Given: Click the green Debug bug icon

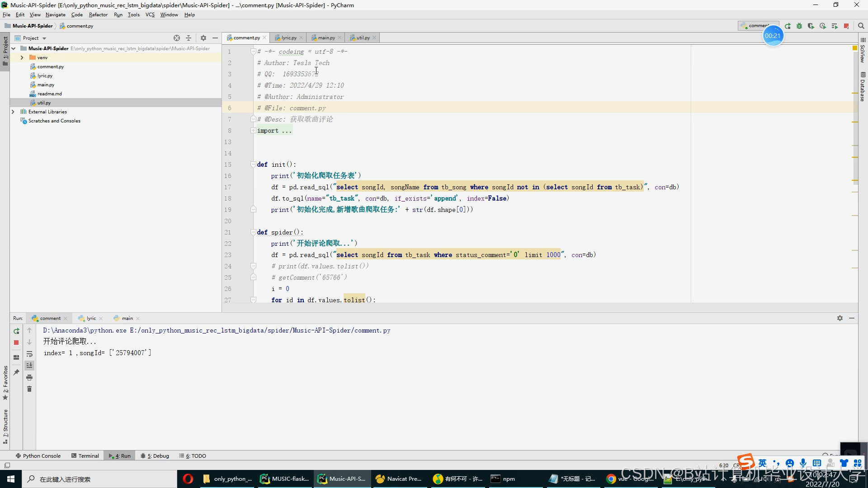Looking at the screenshot, I should pyautogui.click(x=799, y=26).
